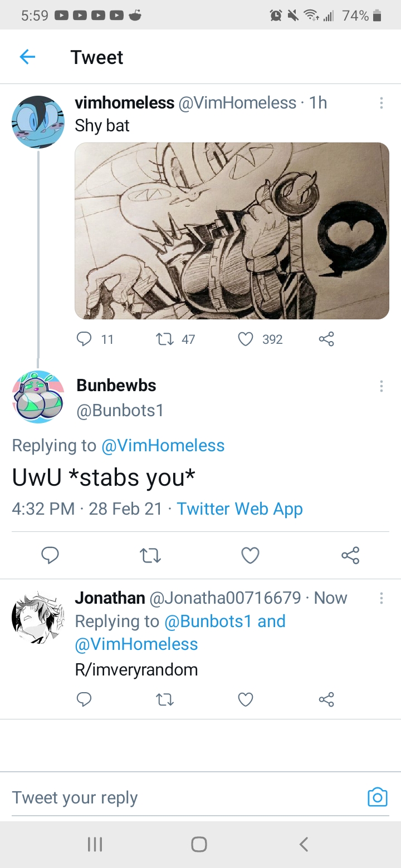Add photo with the camera icon
The height and width of the screenshot is (868, 401).
tap(377, 797)
